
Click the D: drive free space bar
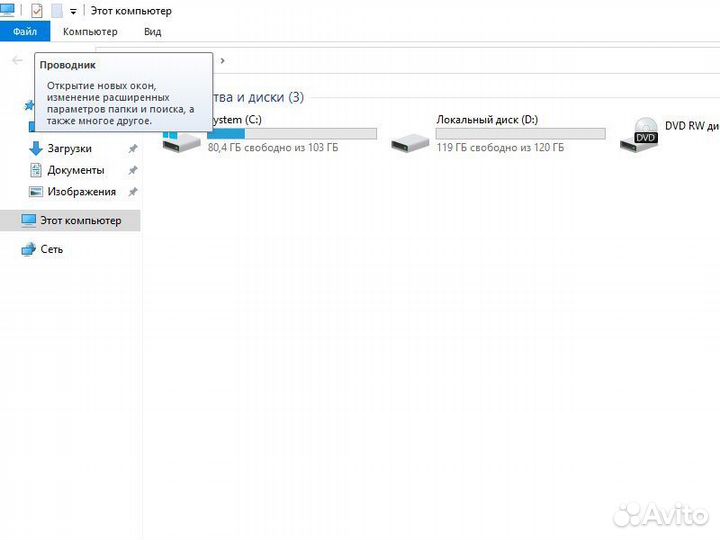pyautogui.click(x=520, y=133)
